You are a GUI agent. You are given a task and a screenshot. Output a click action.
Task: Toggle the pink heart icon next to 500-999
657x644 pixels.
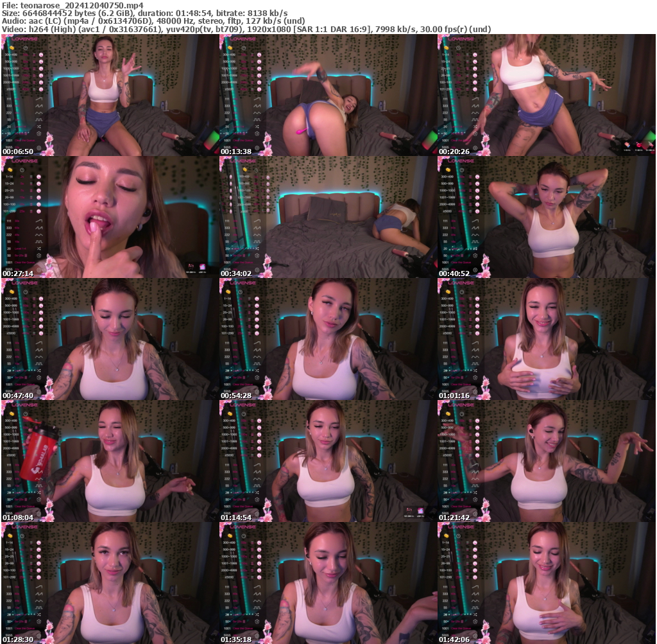point(42,62)
